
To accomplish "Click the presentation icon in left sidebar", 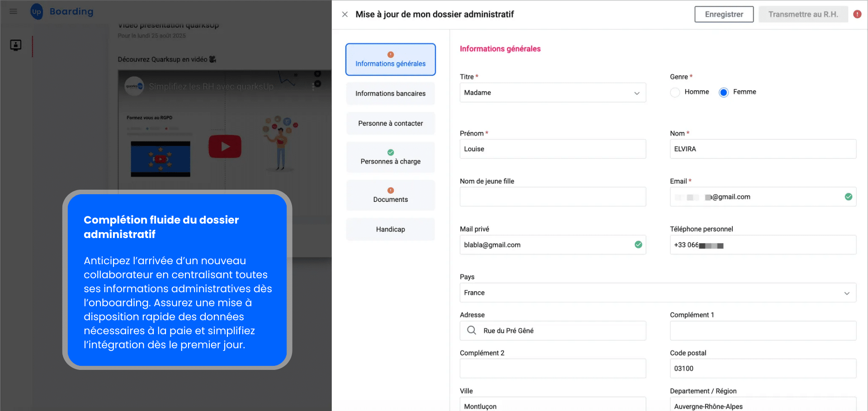I will tap(16, 45).
